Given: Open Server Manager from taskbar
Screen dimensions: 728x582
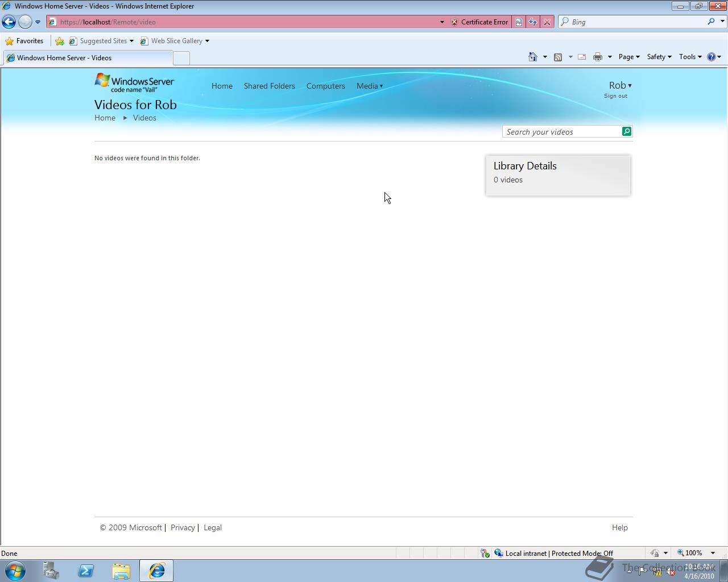Looking at the screenshot, I should (51, 571).
